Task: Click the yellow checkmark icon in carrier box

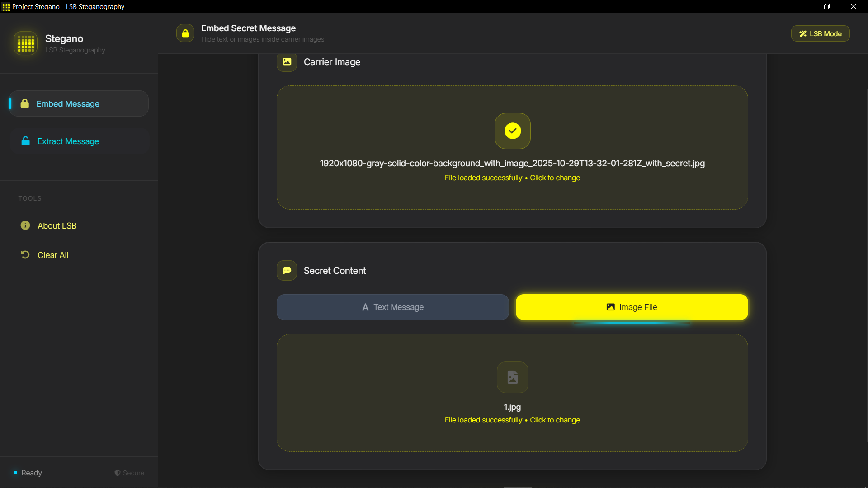Action: pos(512,131)
